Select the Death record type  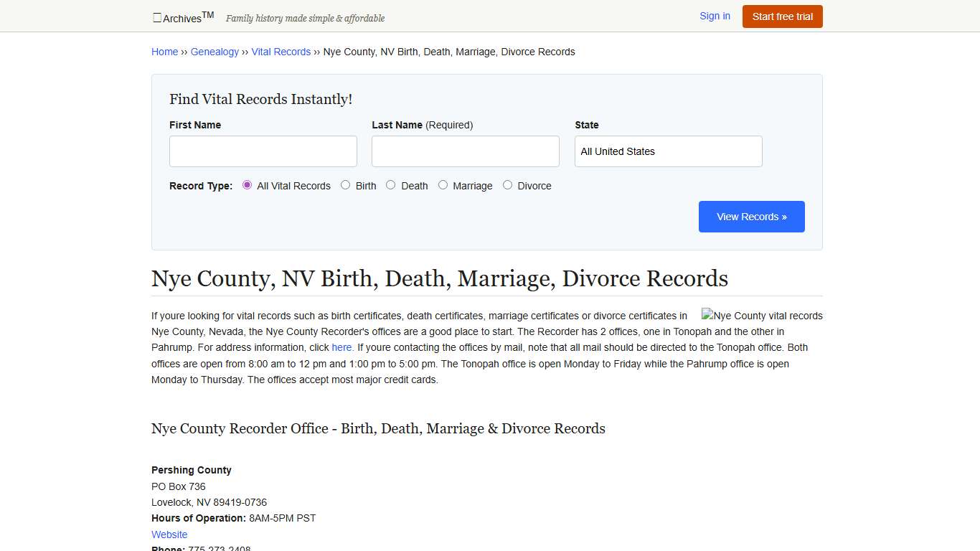pos(390,184)
